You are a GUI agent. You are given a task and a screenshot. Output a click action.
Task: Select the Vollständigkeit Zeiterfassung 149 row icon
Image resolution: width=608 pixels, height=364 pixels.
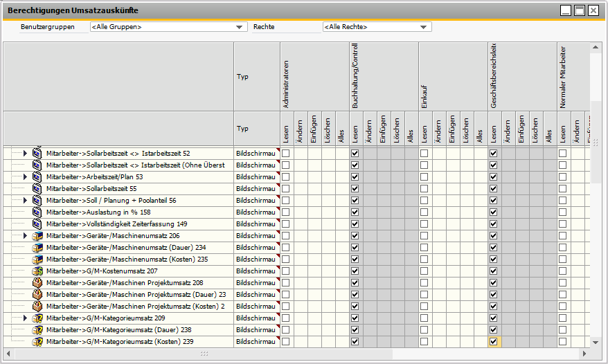(x=38, y=224)
